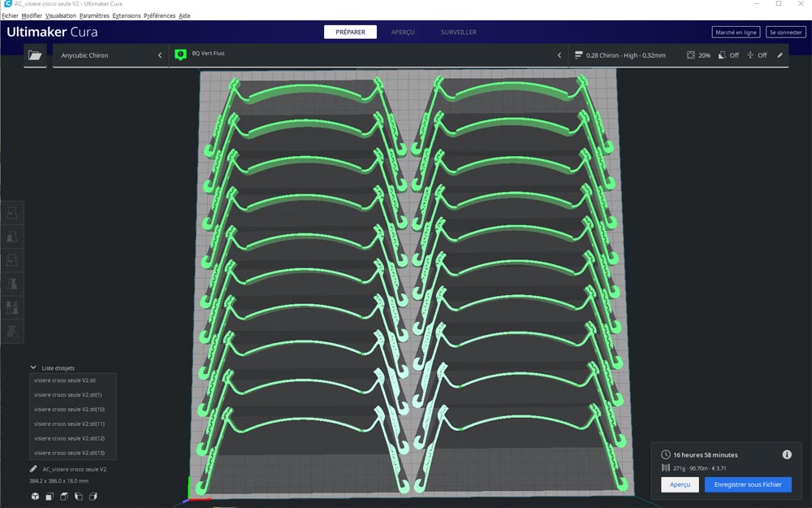Open the Paramètres menu

click(x=94, y=15)
